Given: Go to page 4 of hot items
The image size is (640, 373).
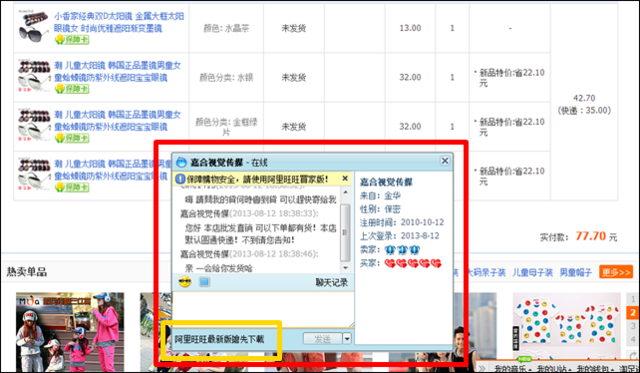Looking at the screenshot, I should [x=633, y=339].
